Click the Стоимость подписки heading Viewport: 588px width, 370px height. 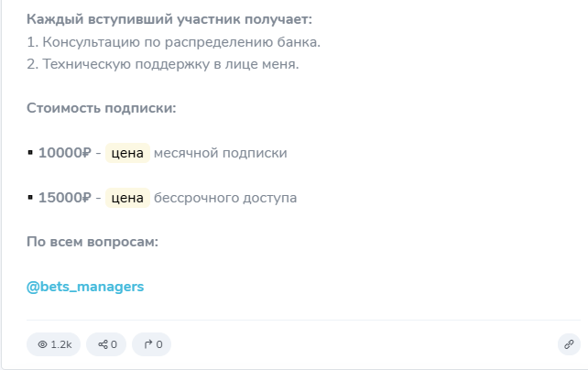(101, 108)
